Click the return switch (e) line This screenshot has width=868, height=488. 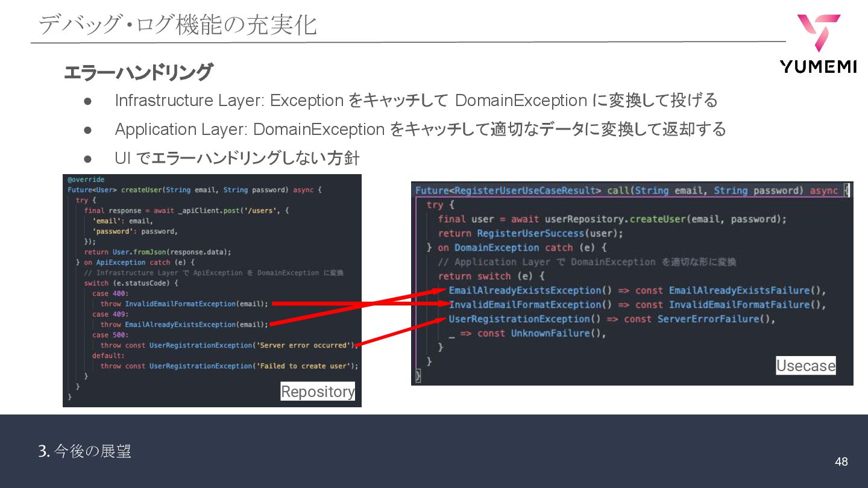click(x=491, y=276)
